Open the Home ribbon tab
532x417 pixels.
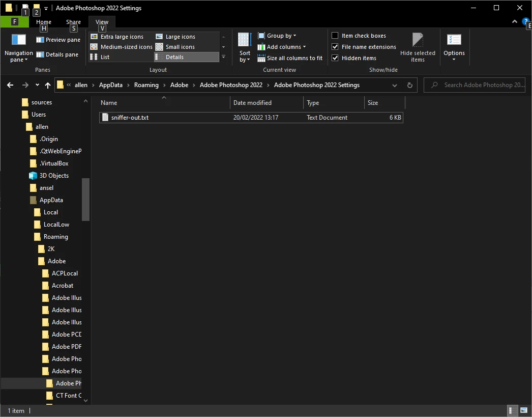[x=44, y=22]
